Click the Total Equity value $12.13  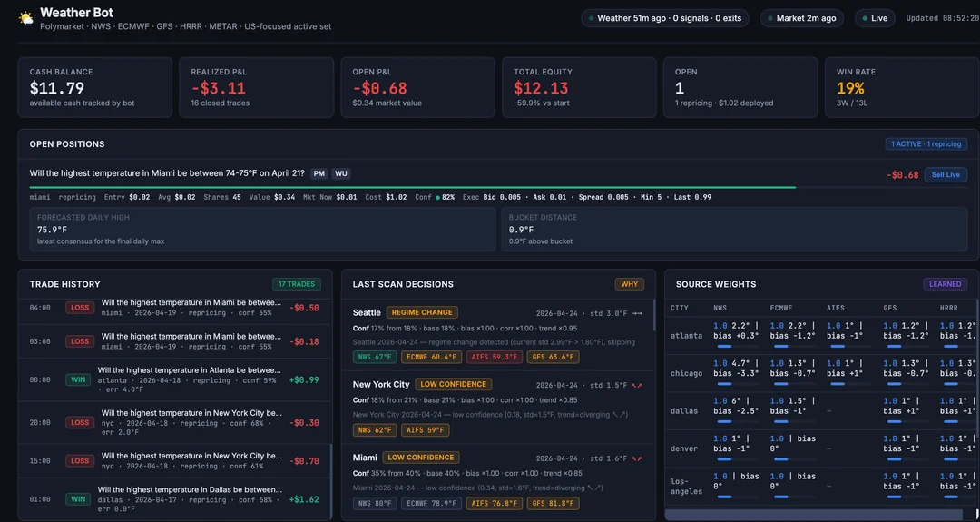tap(541, 89)
